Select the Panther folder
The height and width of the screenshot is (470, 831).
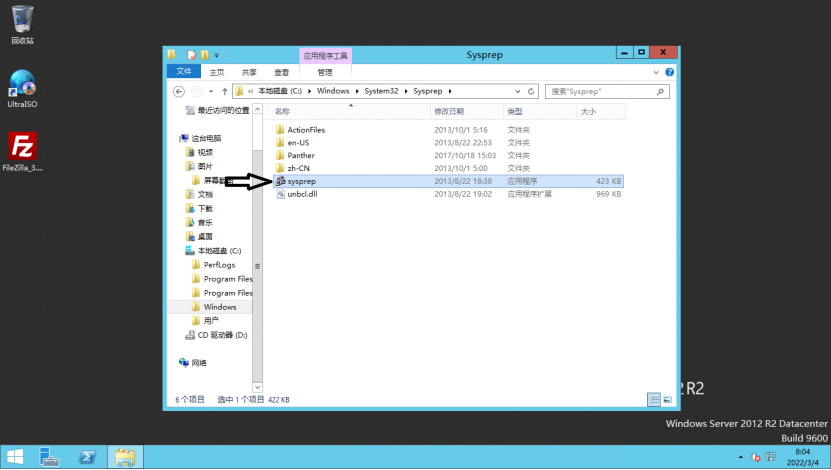[x=300, y=155]
